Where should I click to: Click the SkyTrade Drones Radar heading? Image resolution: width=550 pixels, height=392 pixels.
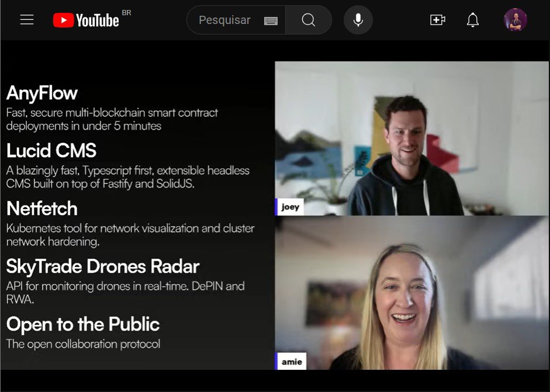click(x=103, y=266)
